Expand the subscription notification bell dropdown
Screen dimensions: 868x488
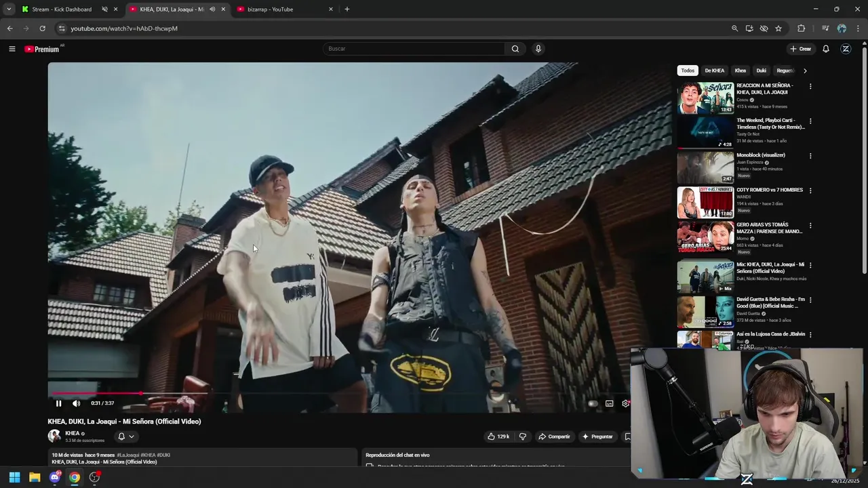tap(126, 436)
